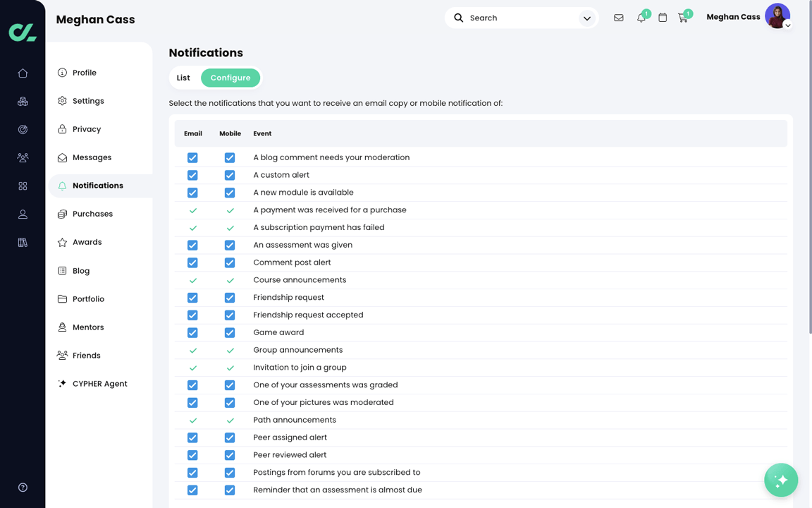
Task: Toggle Email for Peer assigned alert
Action: pyautogui.click(x=192, y=437)
